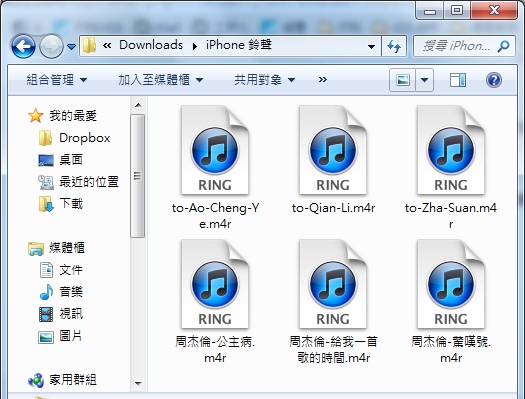Image resolution: width=525 pixels, height=399 pixels.
Task: Select 媒體櫃 in the navigation pane
Action: click(67, 248)
